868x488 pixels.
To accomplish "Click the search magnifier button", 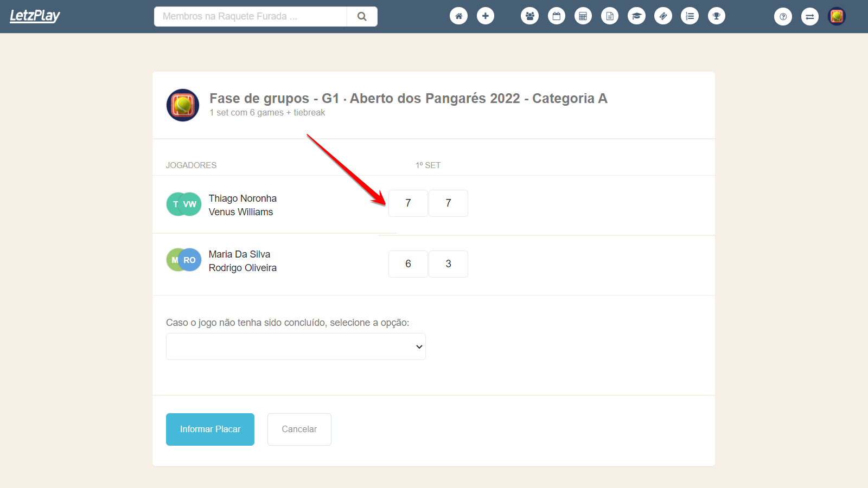I will point(361,16).
